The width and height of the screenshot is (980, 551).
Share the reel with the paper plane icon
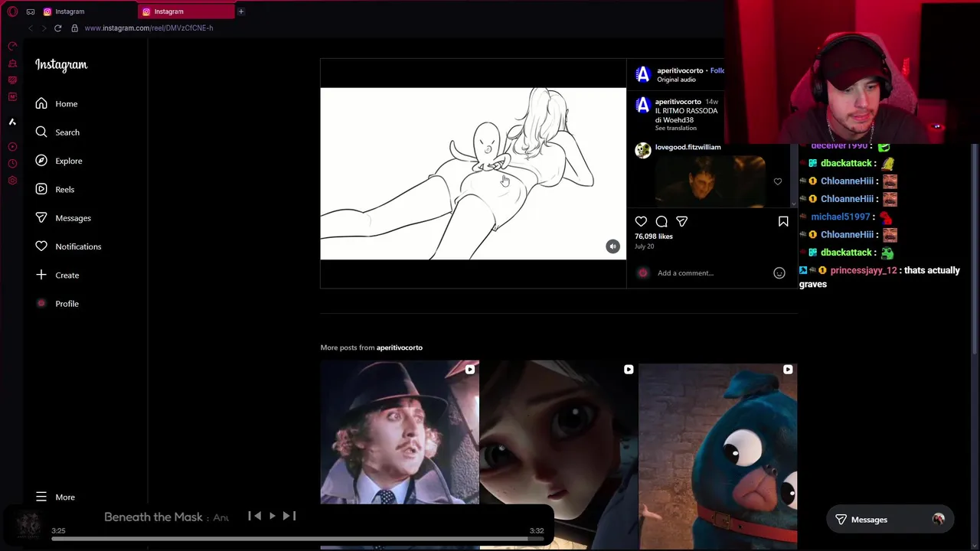coord(682,222)
